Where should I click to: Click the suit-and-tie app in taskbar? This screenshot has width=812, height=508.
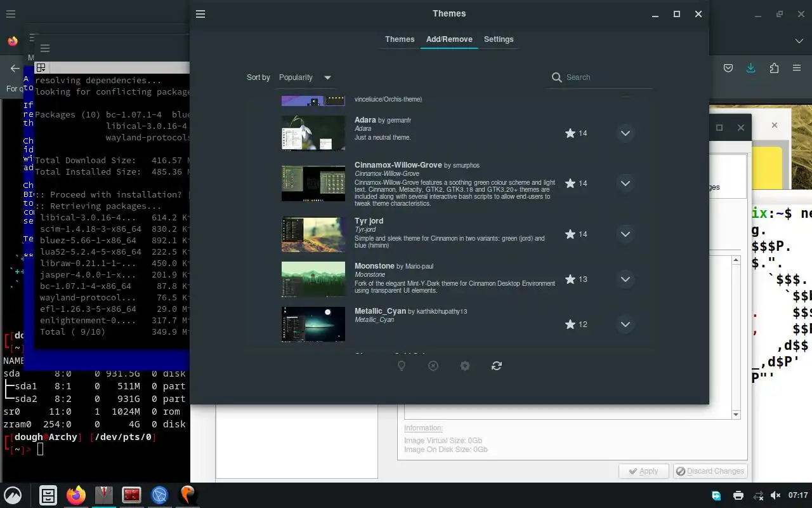pyautogui.click(x=104, y=495)
